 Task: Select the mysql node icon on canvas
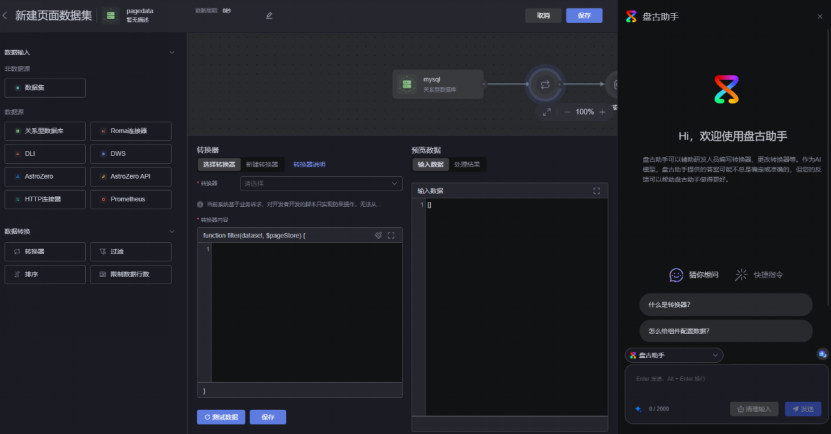[x=407, y=84]
